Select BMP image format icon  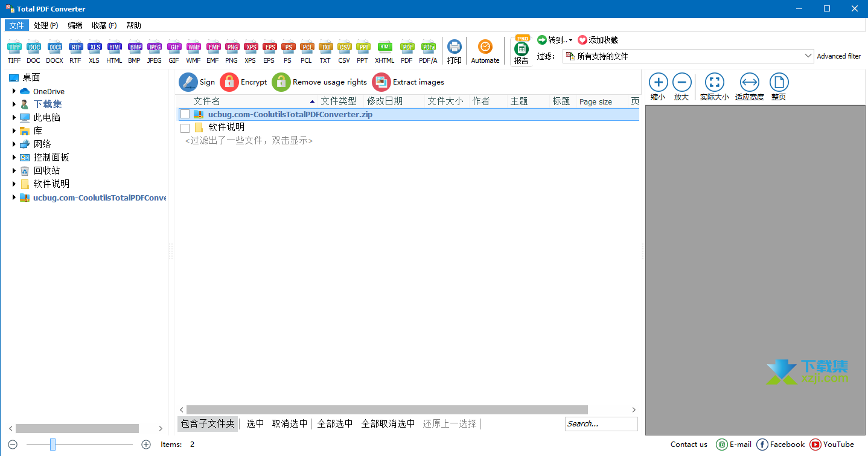tap(135, 47)
